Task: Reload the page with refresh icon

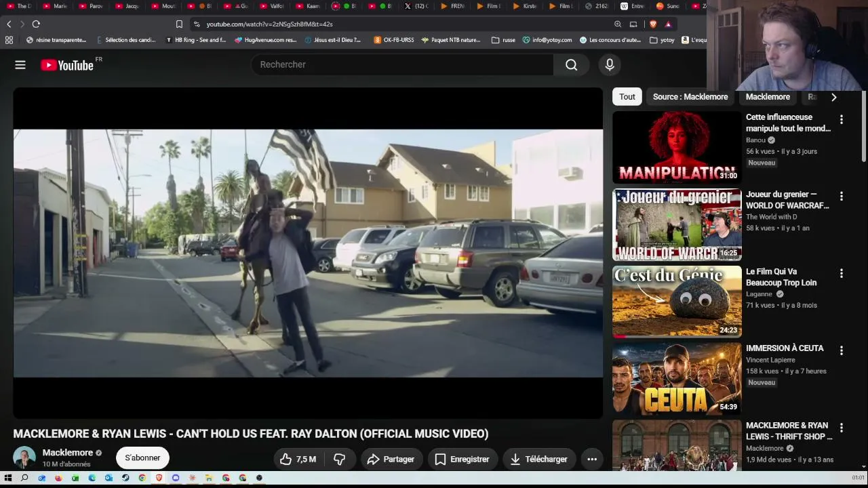Action: point(36,24)
